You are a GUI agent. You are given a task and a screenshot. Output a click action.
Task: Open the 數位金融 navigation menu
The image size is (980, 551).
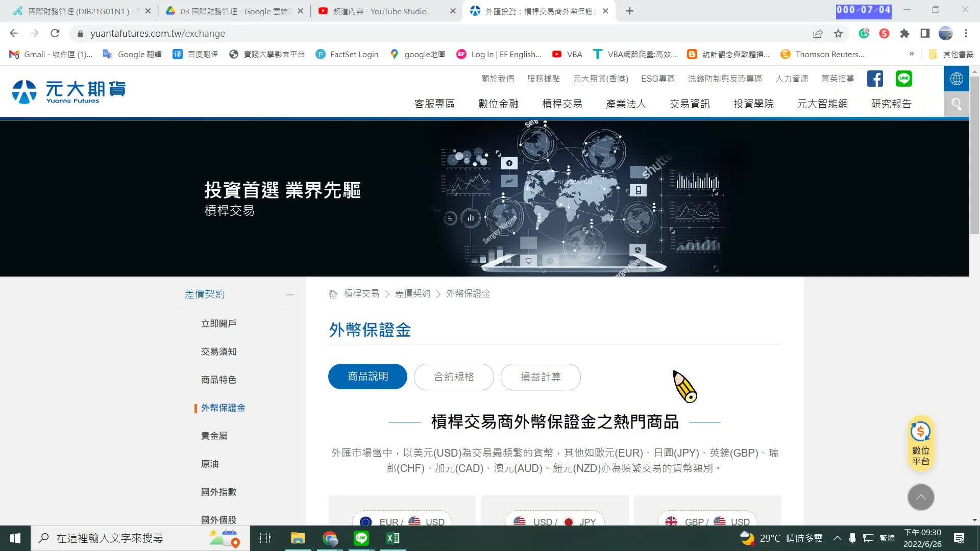[x=498, y=104]
